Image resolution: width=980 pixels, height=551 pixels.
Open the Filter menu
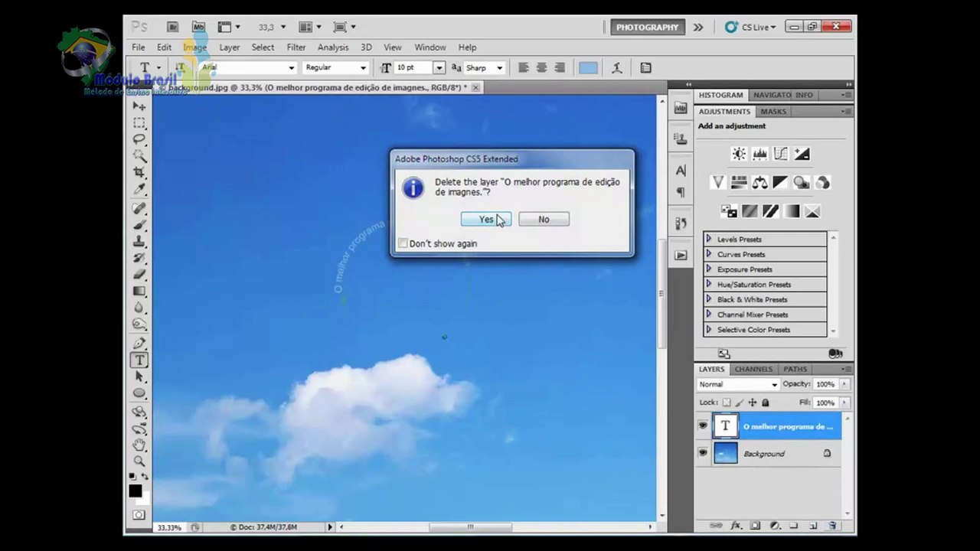[x=296, y=47]
